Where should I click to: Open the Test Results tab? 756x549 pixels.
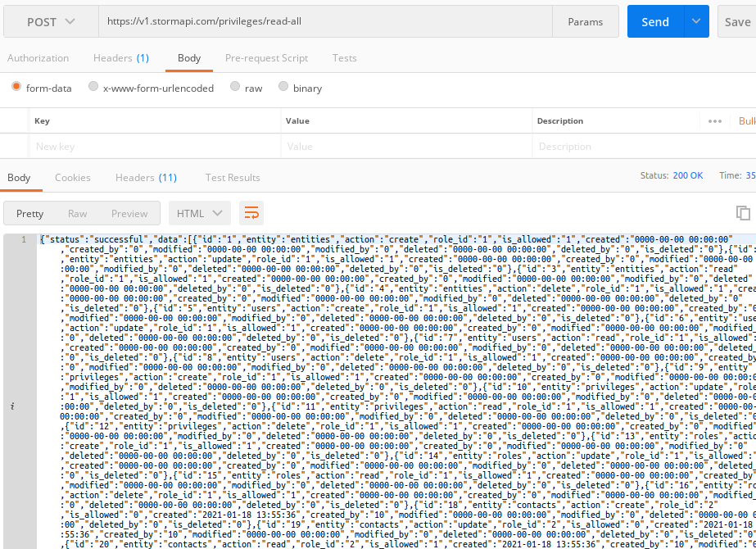click(x=233, y=178)
